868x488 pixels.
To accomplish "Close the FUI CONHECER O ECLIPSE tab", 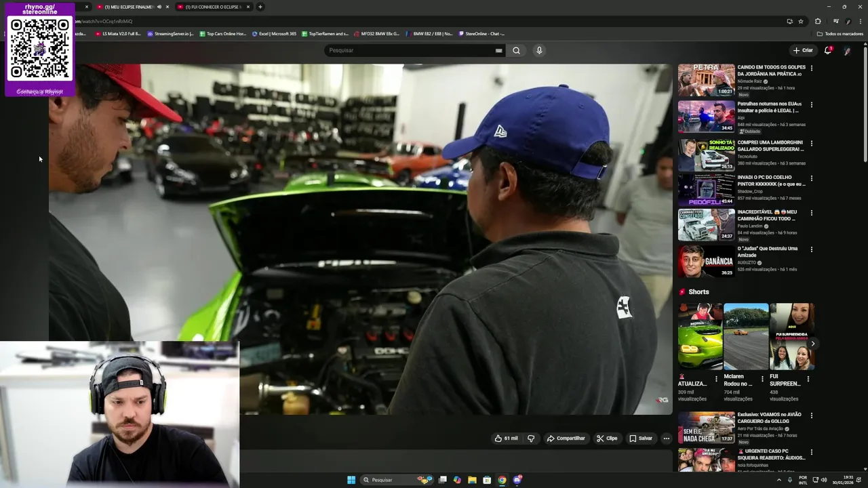I will pos(248,7).
